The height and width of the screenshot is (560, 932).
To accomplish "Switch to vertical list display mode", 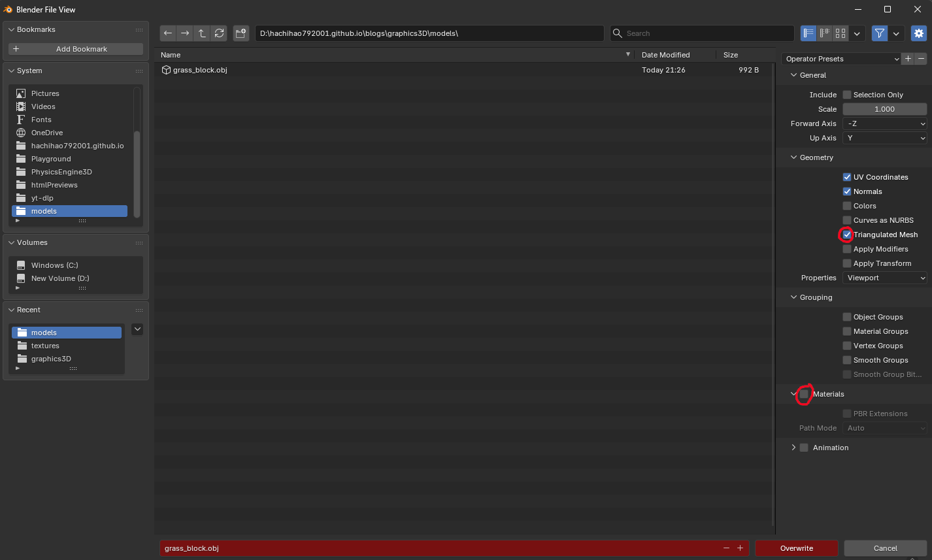I will pos(808,33).
